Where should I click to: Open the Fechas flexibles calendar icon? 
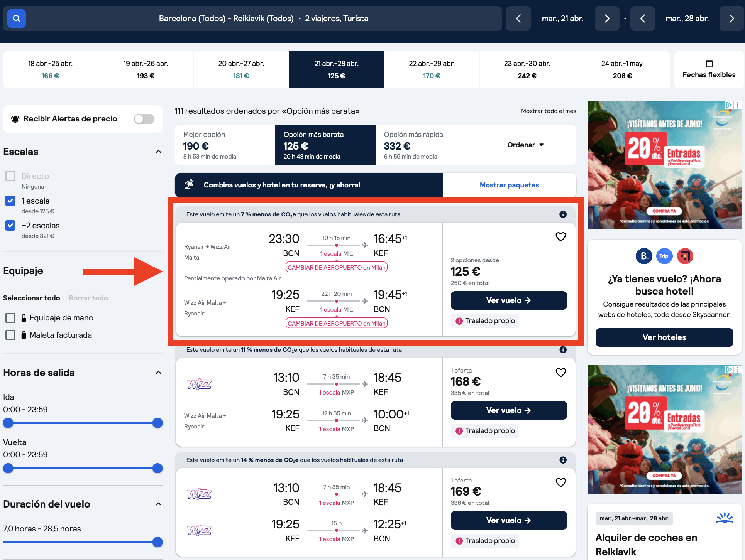pyautogui.click(x=709, y=64)
